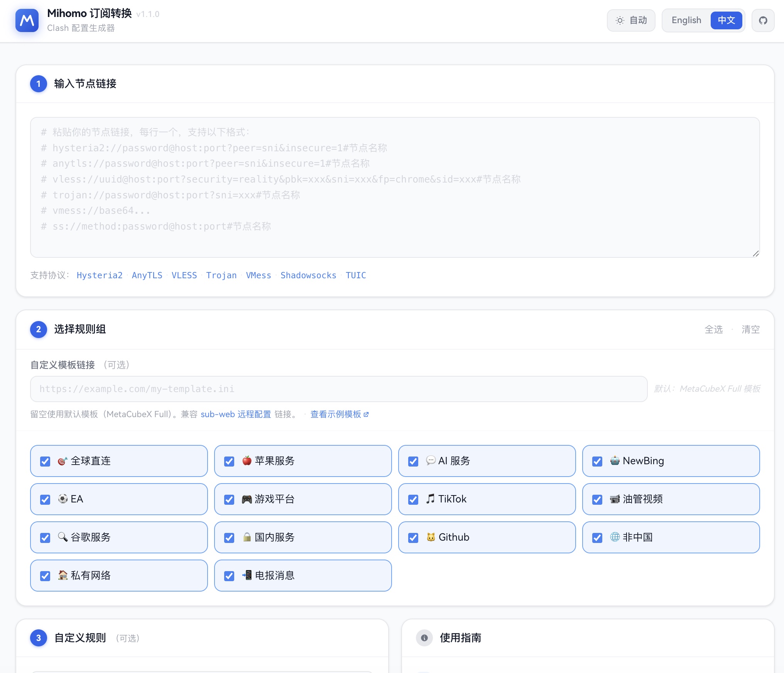Screen dimensions: 784x673
Task: Uncheck the 苹果服务 checkbox
Action: click(229, 461)
